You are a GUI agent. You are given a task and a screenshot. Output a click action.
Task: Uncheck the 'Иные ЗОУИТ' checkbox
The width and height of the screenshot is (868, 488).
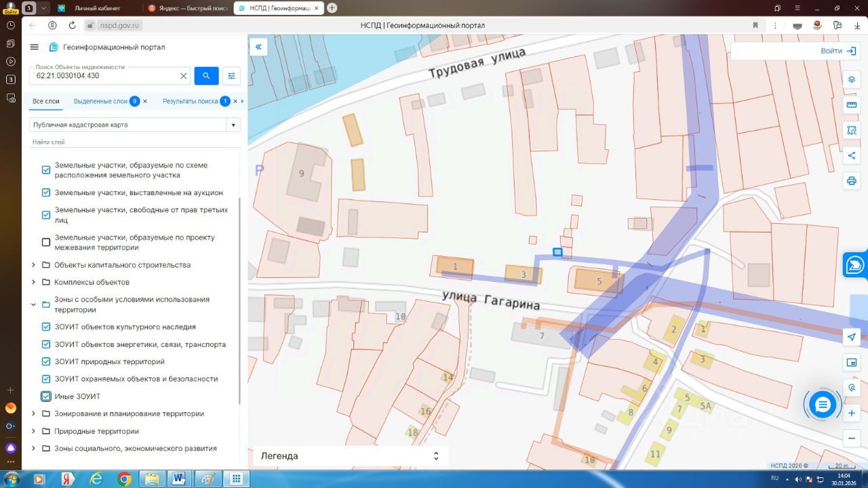[x=46, y=396]
